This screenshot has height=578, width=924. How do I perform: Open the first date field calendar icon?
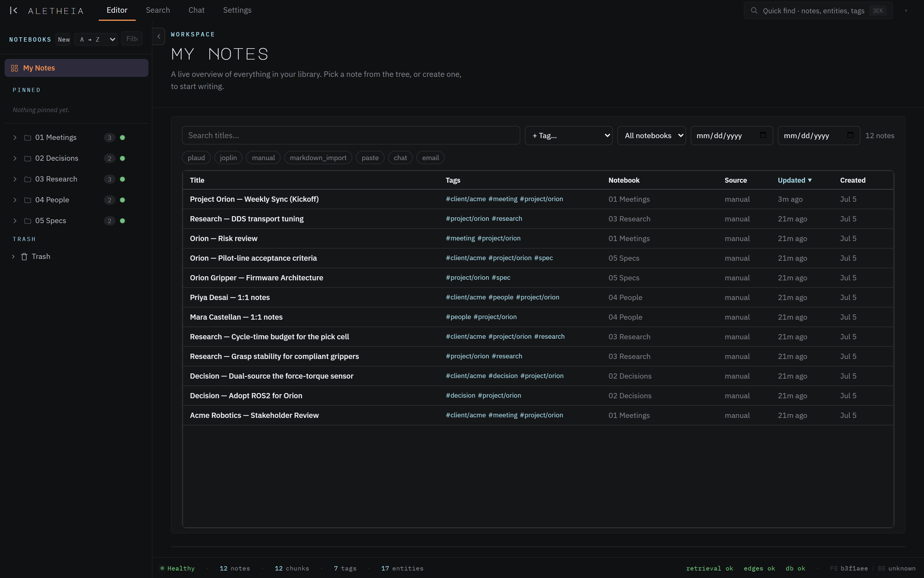point(763,135)
